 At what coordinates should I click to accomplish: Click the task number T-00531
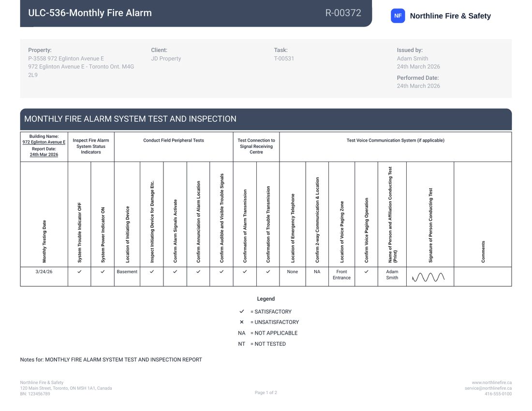(284, 59)
